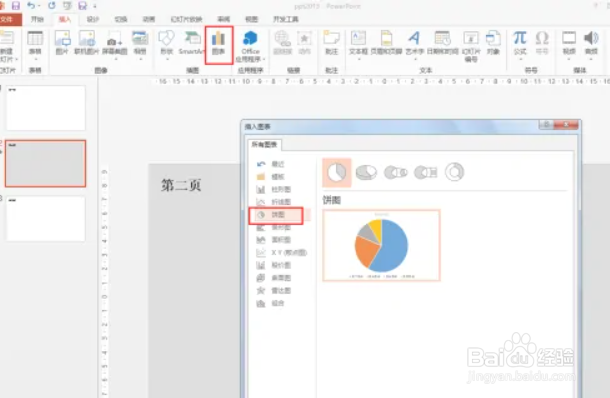Image resolution: width=610 pixels, height=398 pixels.
Task: Click Slide Number (幻灯片编号) button
Action: tap(471, 46)
